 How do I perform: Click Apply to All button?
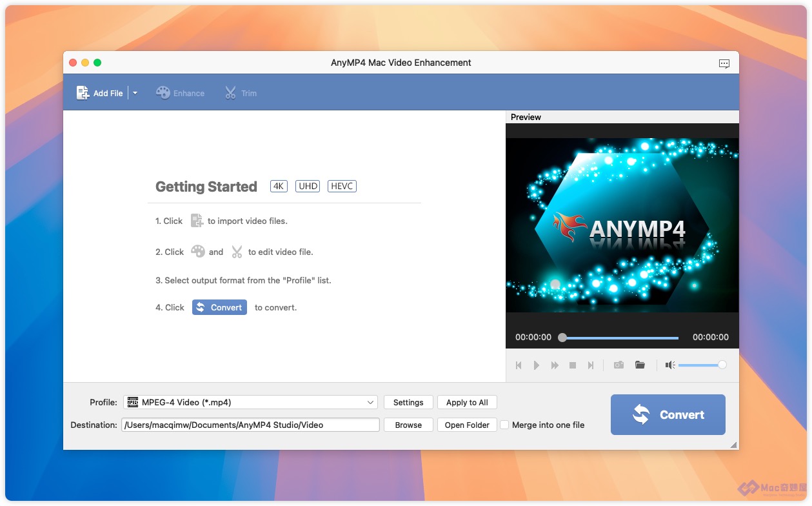click(x=467, y=402)
